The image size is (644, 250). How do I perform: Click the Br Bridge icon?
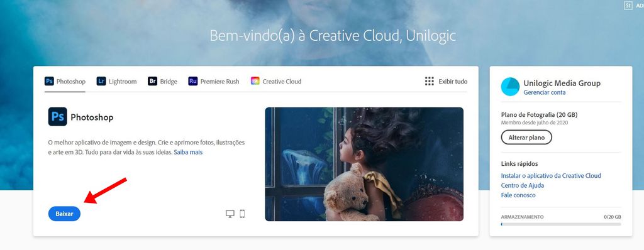point(153,81)
